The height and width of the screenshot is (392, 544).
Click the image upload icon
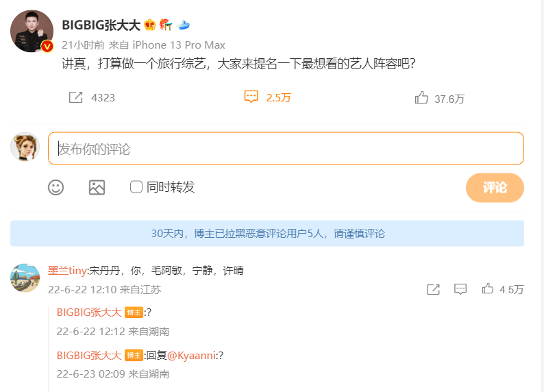click(x=97, y=187)
